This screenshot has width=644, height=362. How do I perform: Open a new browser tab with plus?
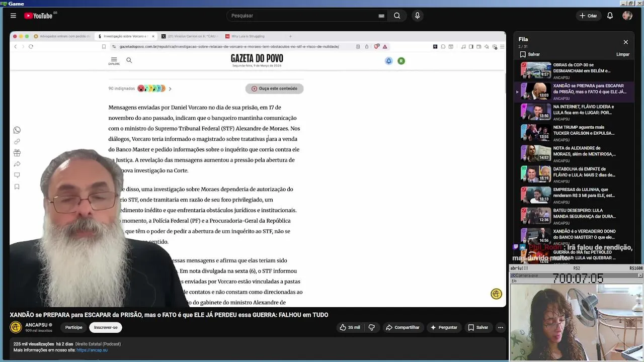point(290,36)
